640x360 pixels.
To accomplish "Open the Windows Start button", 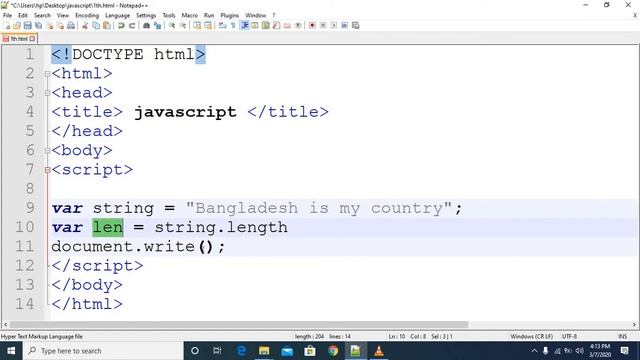I will click(x=11, y=351).
